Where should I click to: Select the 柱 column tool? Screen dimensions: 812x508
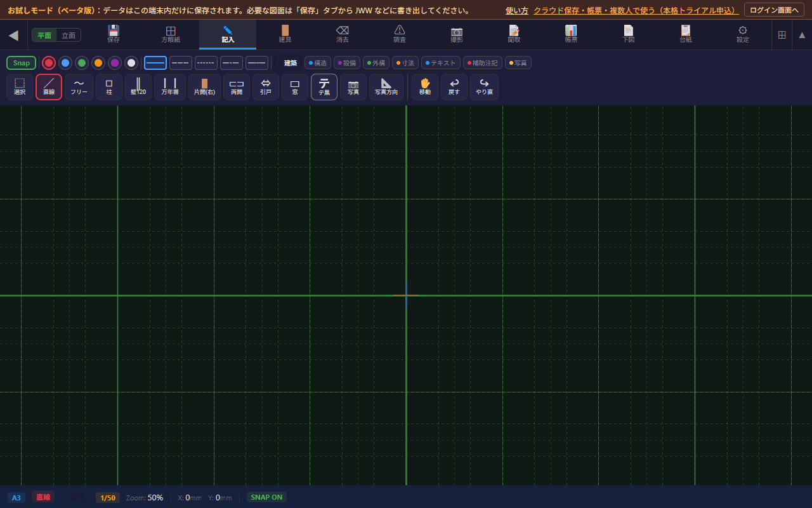109,87
